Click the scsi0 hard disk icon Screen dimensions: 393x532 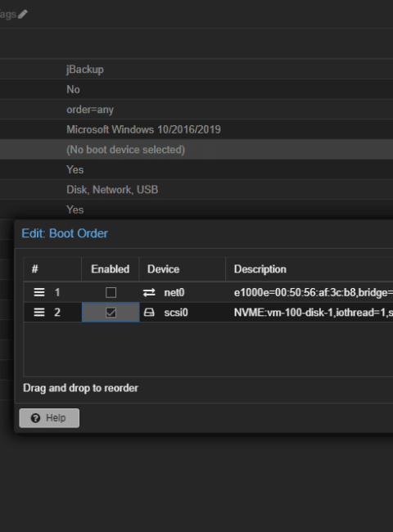point(149,312)
